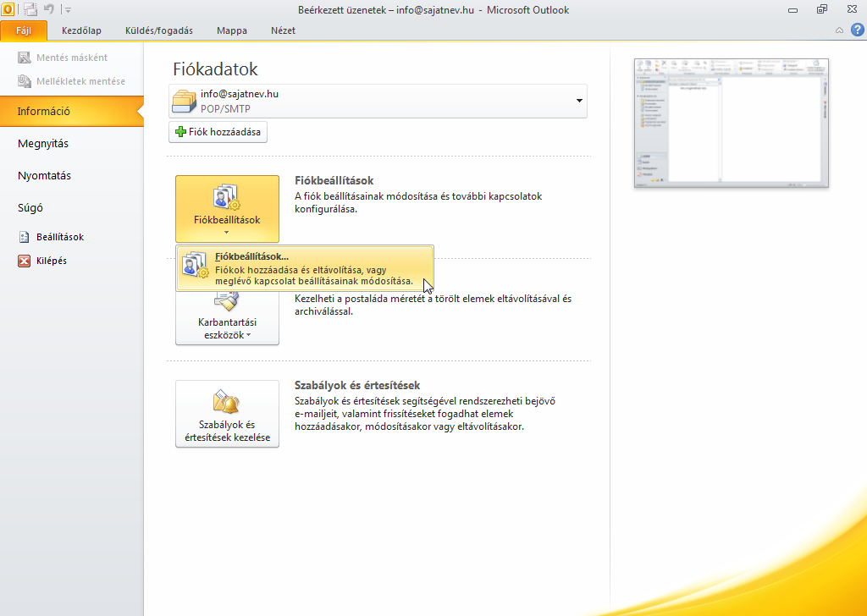The height and width of the screenshot is (616, 867).
Task: Choose Mentés másként entry
Action: [72, 58]
